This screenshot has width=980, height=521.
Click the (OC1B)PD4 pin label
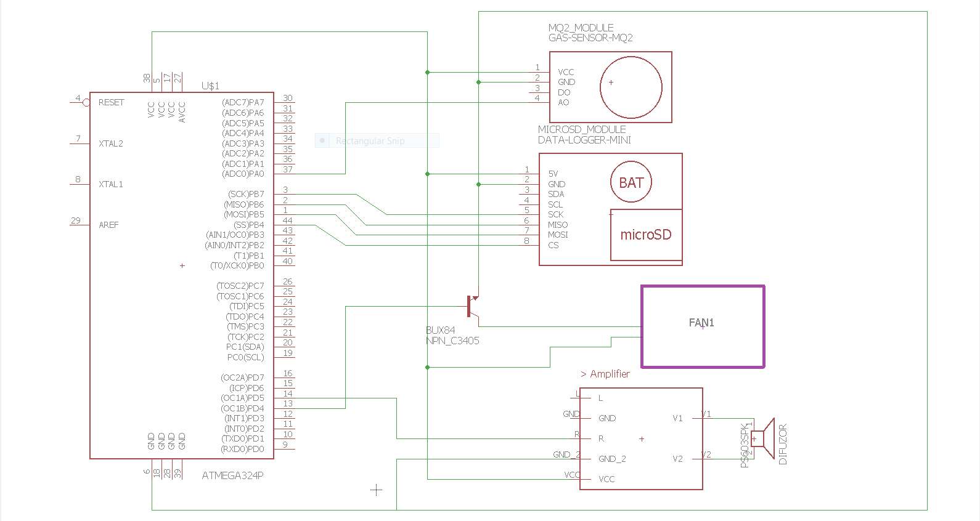click(x=243, y=408)
